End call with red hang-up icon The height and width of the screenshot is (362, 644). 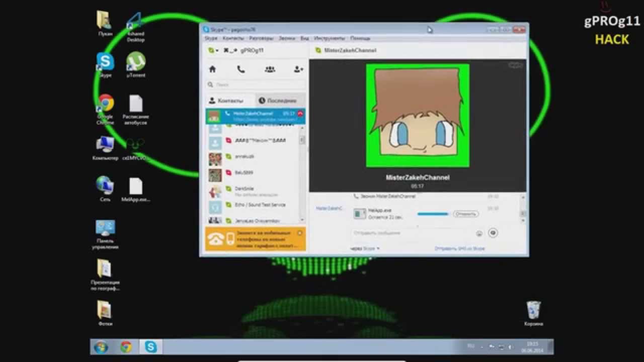tap(300, 114)
